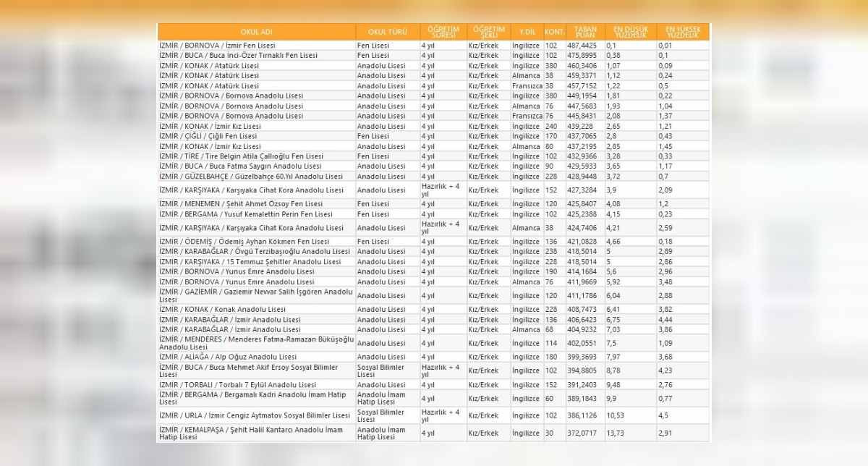Select the BORNOVA / İzmir Fen Lisesi row name

click(216, 46)
